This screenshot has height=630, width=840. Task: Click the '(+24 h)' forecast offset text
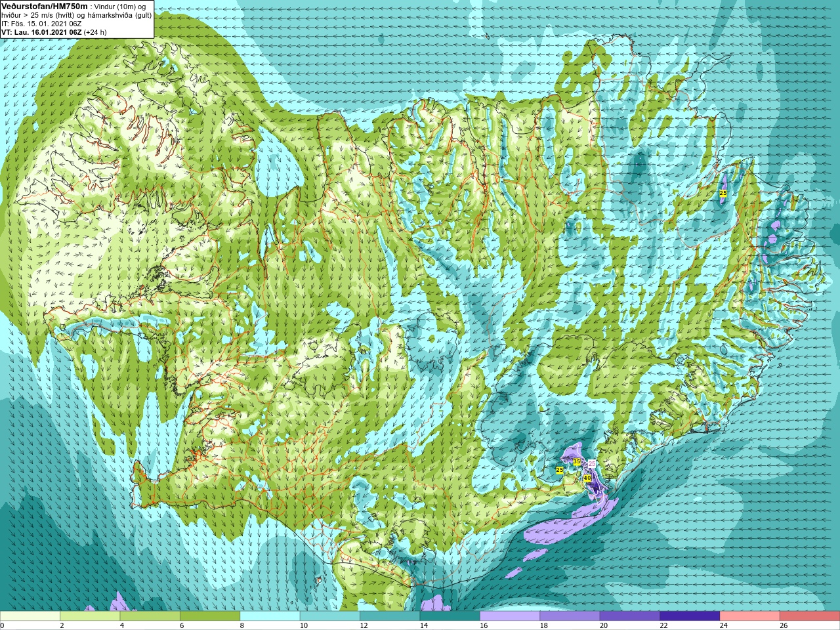(x=95, y=31)
